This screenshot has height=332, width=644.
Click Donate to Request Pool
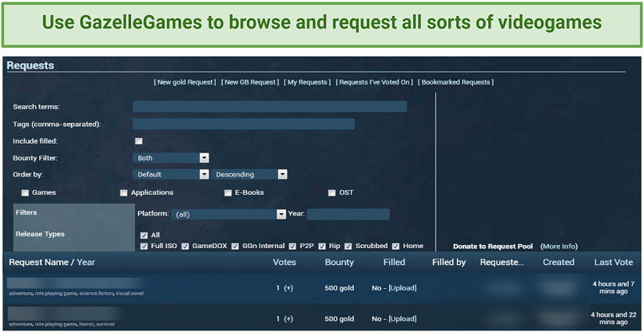point(493,247)
